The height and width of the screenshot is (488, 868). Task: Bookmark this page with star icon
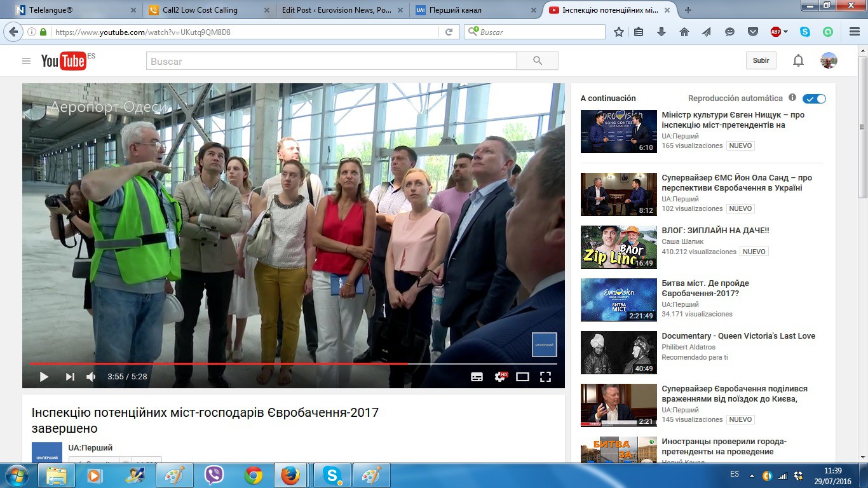point(618,32)
